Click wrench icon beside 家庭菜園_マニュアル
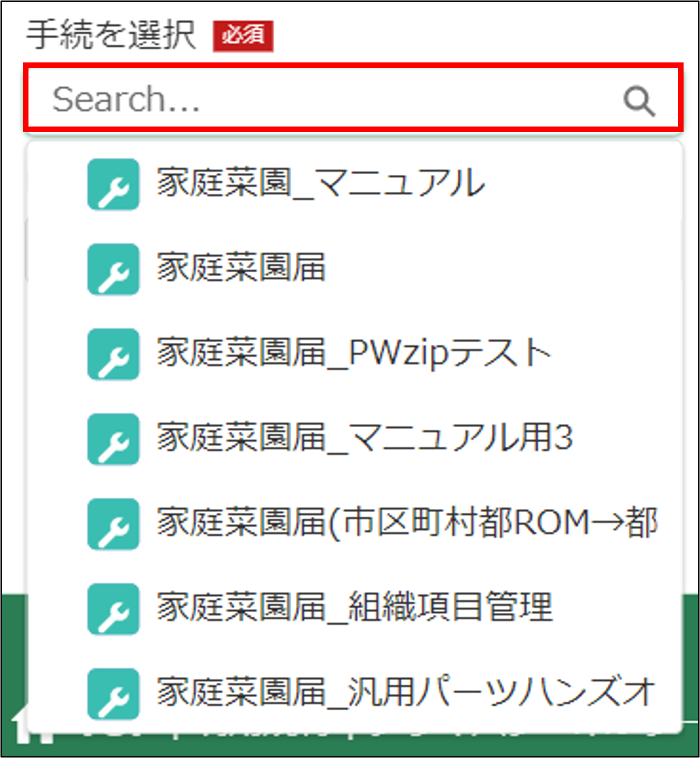The height and width of the screenshot is (758, 700). click(113, 185)
